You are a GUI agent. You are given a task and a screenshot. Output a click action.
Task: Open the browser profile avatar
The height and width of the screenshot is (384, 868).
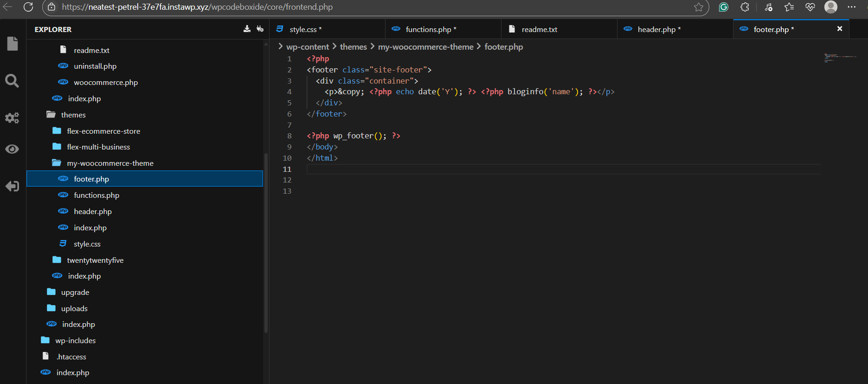click(831, 7)
